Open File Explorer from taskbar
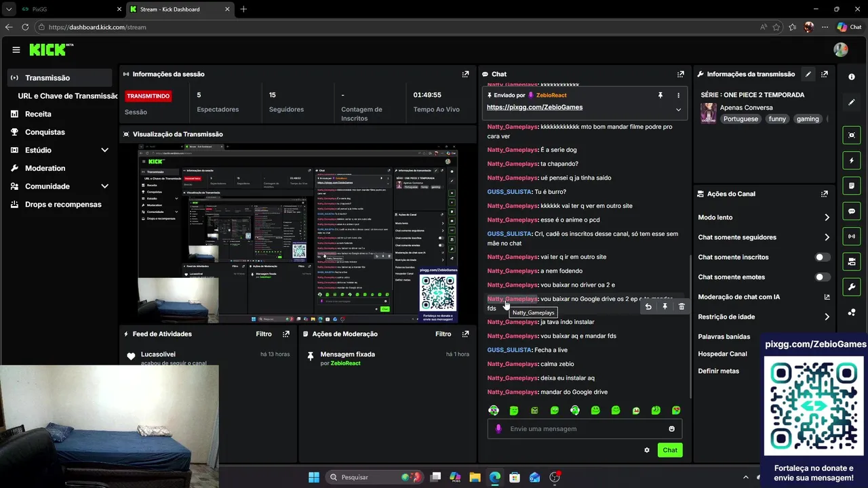This screenshot has height=488, width=868. (x=475, y=477)
